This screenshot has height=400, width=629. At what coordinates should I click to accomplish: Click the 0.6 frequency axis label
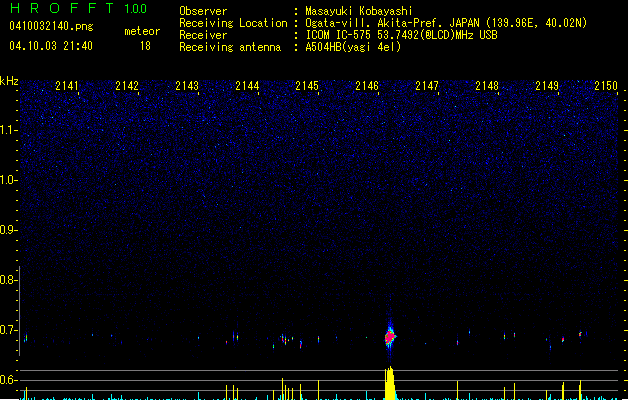(9, 380)
